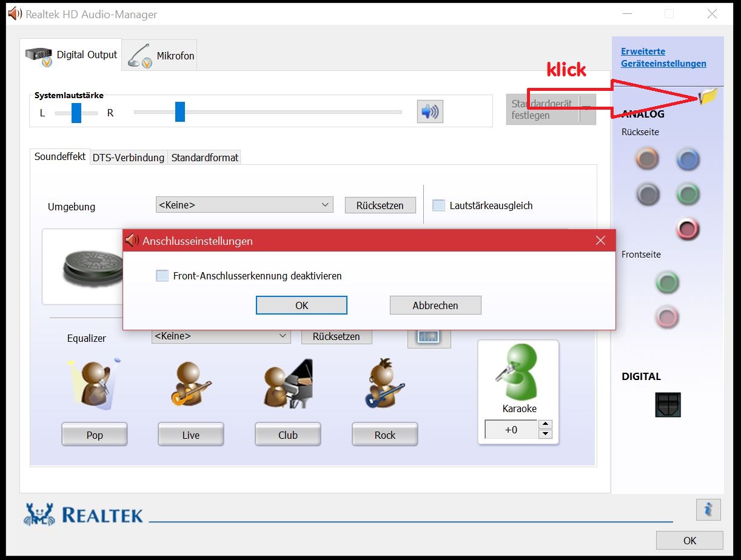Click the green rear audio jack

tap(688, 195)
